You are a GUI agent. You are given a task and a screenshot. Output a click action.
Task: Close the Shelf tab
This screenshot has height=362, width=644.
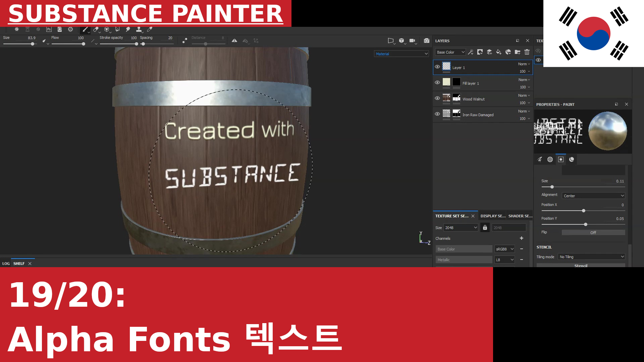pyautogui.click(x=30, y=263)
